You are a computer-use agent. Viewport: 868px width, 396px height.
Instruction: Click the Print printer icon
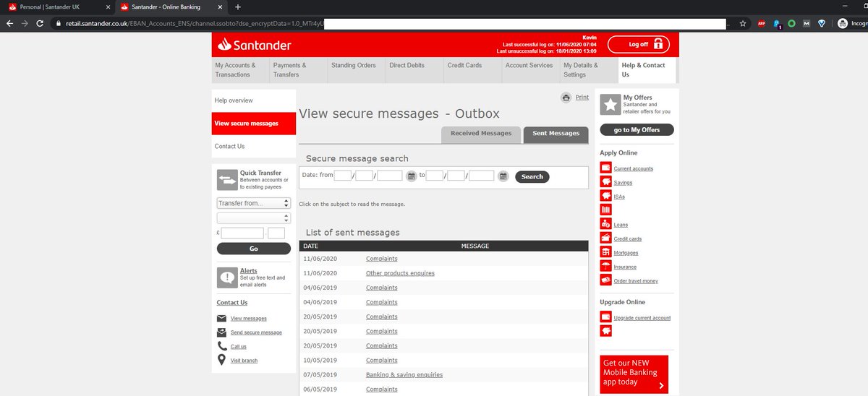[x=566, y=98]
